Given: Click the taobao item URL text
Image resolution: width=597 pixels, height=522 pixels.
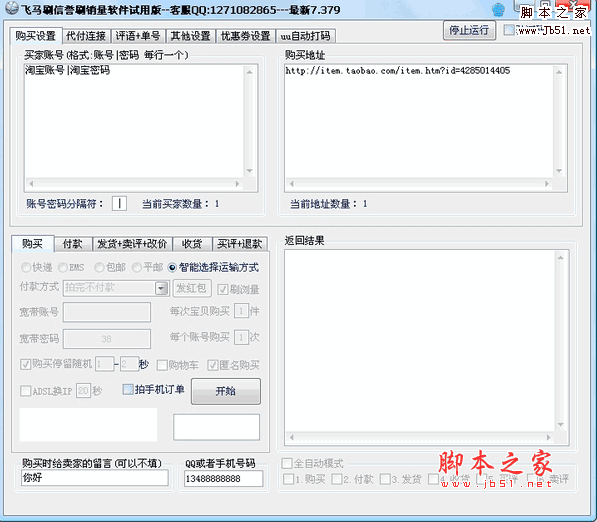Looking at the screenshot, I should (397, 71).
